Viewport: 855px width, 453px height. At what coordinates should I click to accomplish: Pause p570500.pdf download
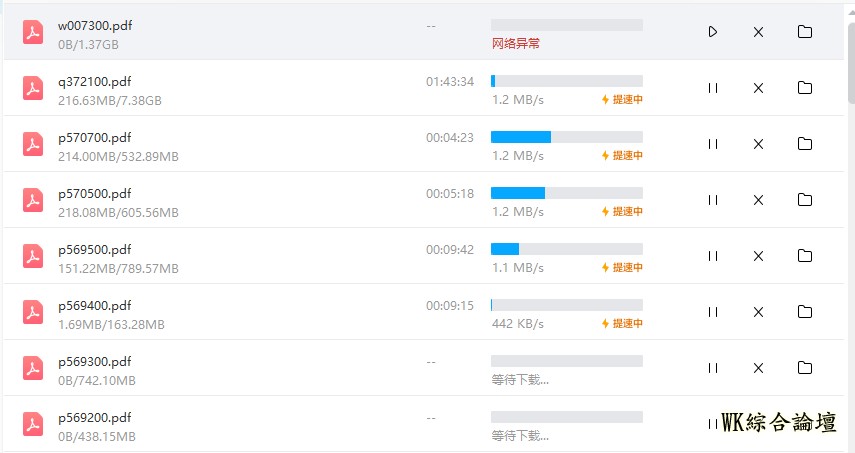pyautogui.click(x=713, y=200)
